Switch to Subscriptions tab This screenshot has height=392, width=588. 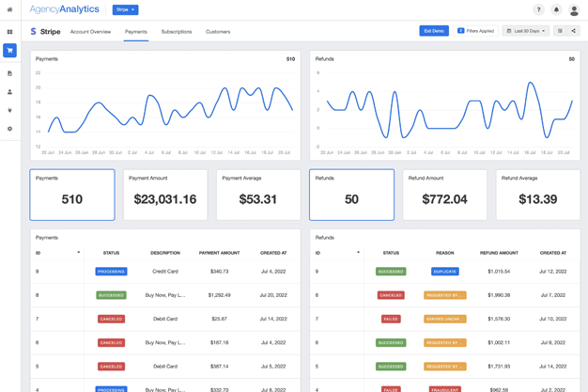click(177, 32)
